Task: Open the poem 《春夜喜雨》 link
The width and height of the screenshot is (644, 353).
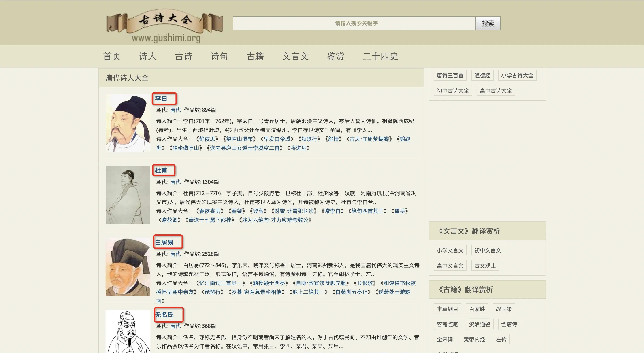Action: 210,211
